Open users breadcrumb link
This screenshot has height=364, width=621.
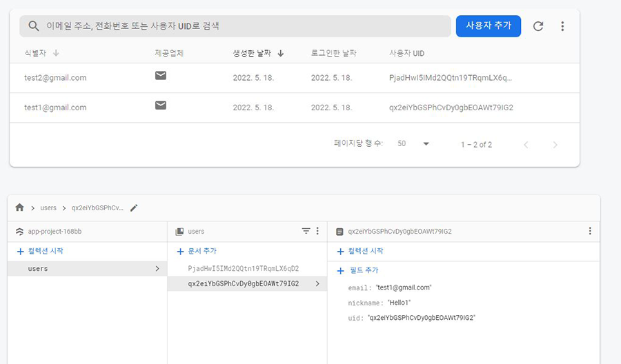(x=48, y=208)
